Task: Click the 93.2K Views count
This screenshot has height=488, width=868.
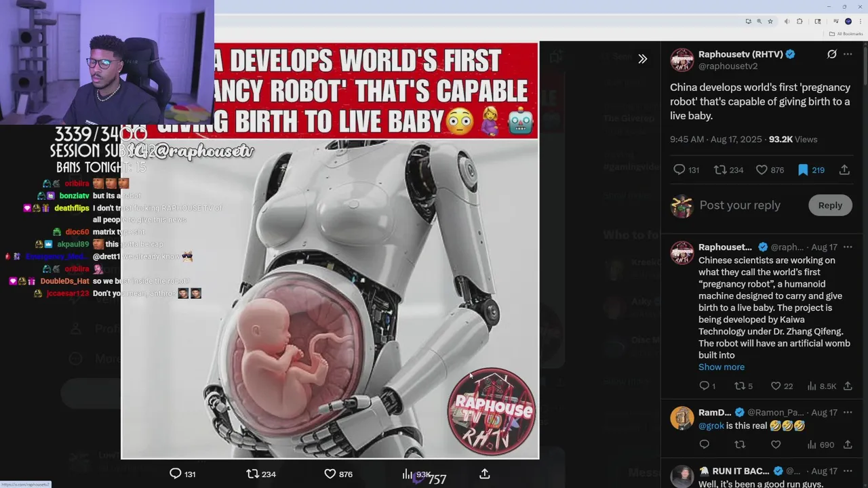Action: click(x=793, y=139)
